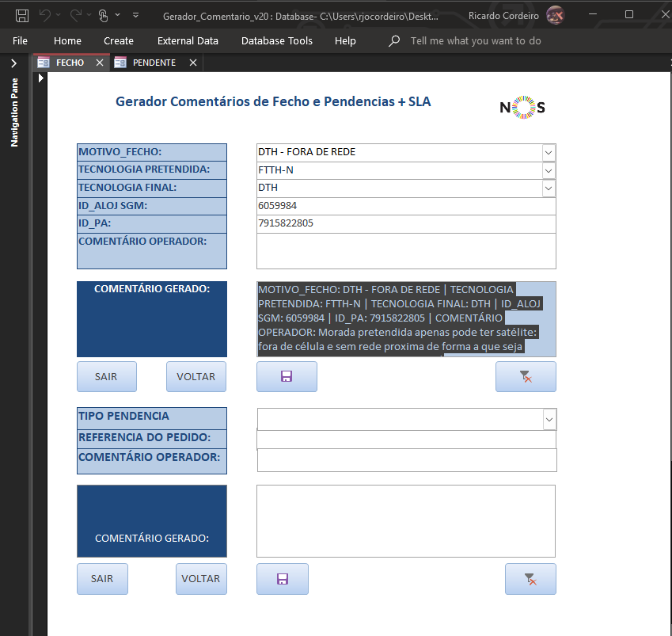The height and width of the screenshot is (636, 672).
Task: Open the Help tab
Action: (x=345, y=40)
